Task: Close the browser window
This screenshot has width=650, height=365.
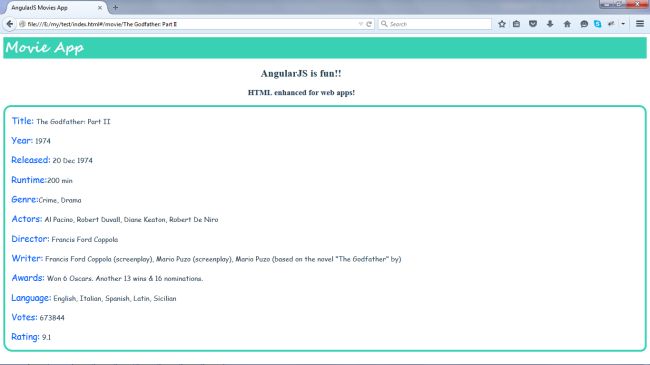Action: (x=638, y=4)
